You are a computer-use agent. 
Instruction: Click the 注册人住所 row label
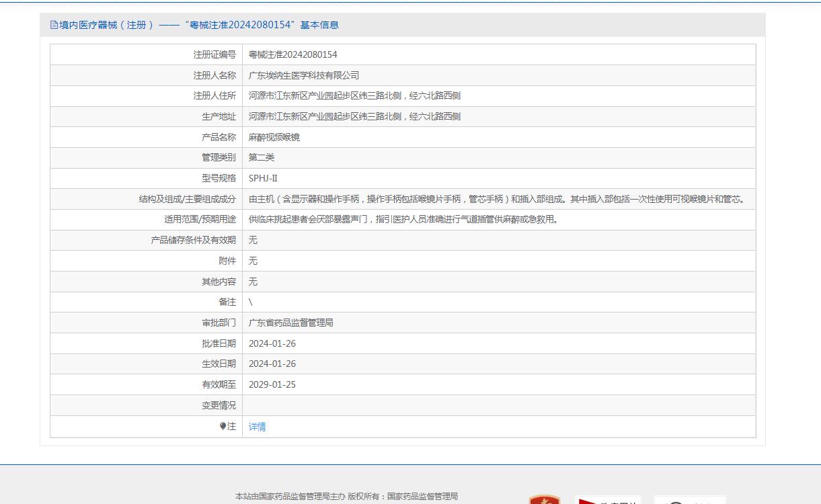(x=214, y=95)
